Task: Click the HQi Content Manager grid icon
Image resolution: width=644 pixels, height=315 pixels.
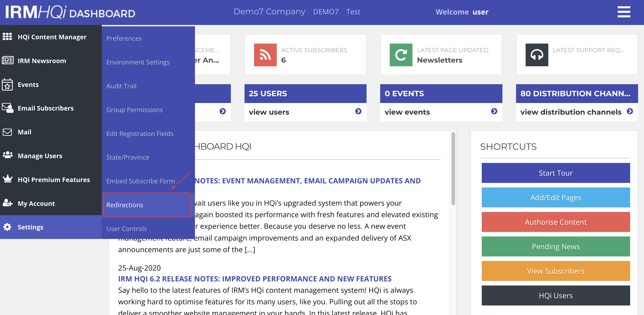Action: (x=7, y=37)
